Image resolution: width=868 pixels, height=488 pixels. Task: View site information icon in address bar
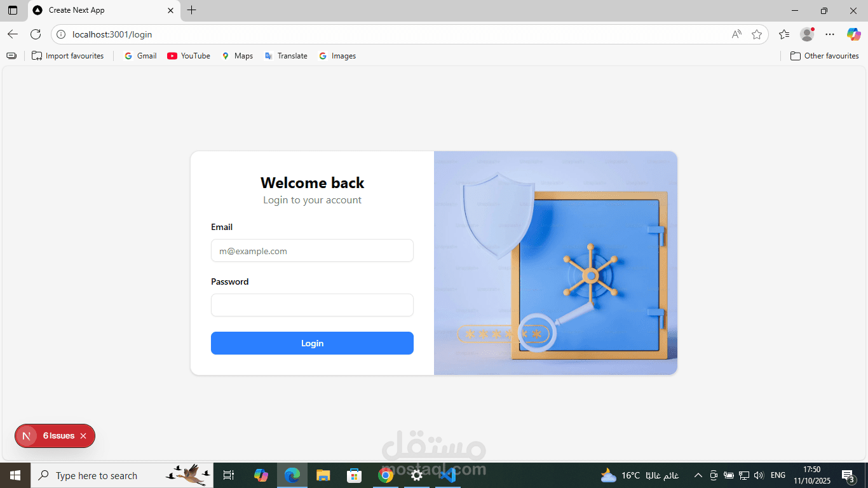[61, 34]
